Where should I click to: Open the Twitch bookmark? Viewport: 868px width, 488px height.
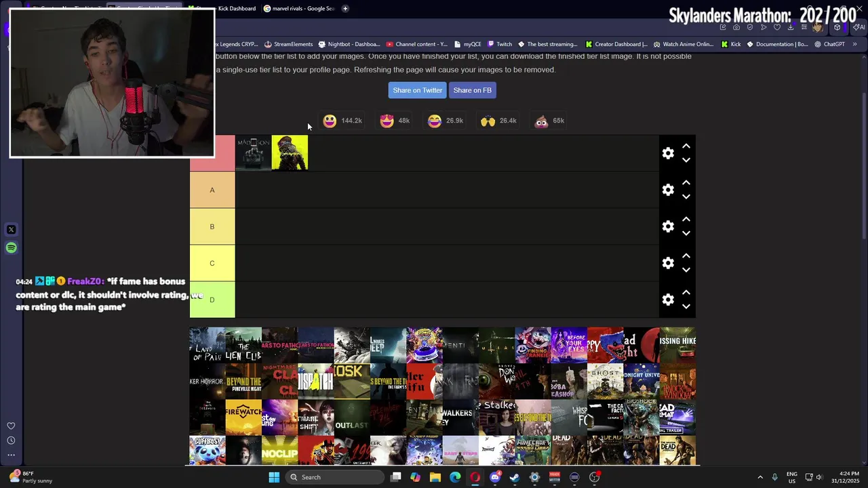pyautogui.click(x=499, y=44)
